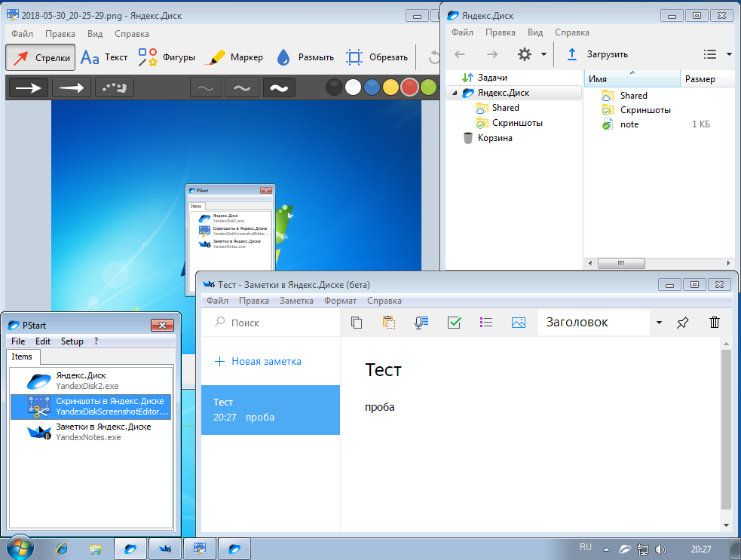The width and height of the screenshot is (741, 560).
Task: Pick the red color swatch
Action: click(410, 87)
